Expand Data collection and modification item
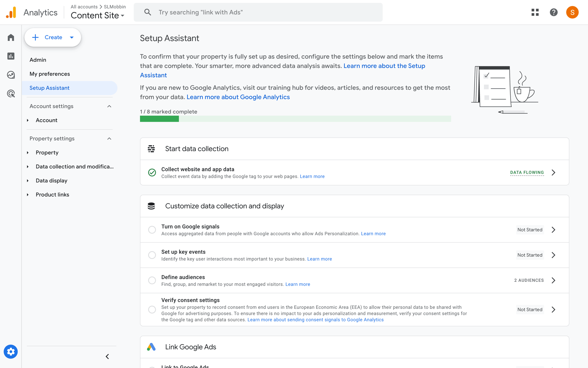The width and height of the screenshot is (588, 368). pyautogui.click(x=28, y=167)
